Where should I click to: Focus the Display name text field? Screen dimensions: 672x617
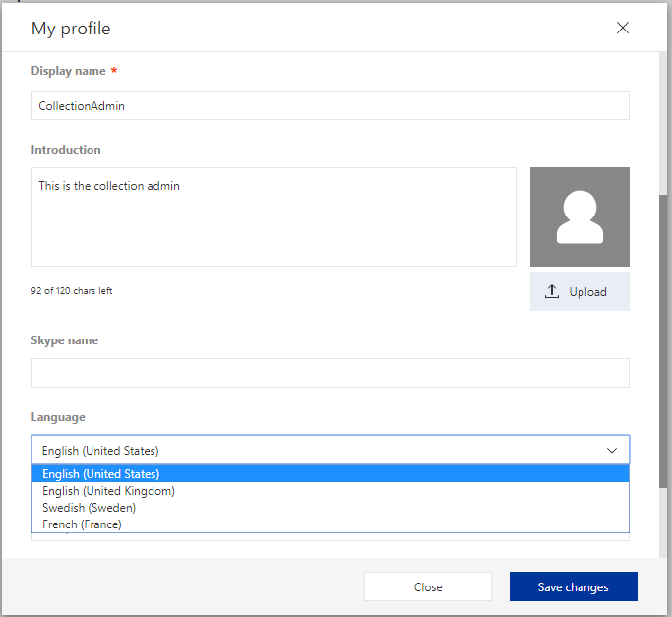tap(330, 106)
